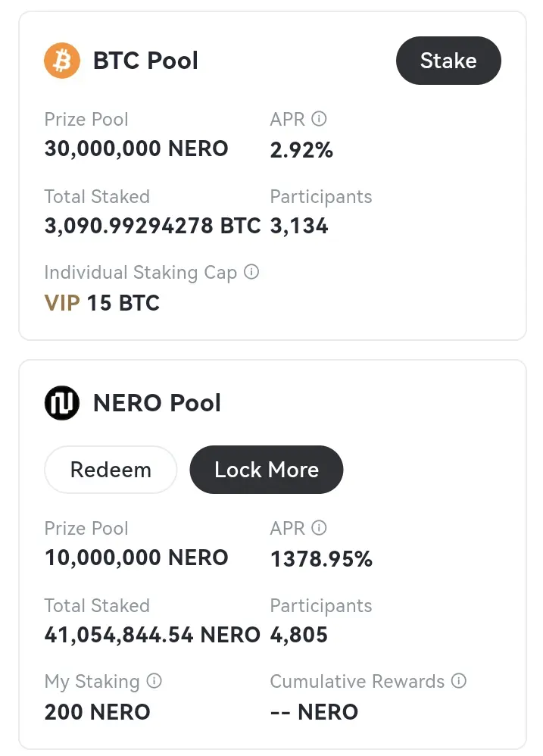Select the NERO Pool title
The height and width of the screenshot is (756, 543).
(157, 402)
